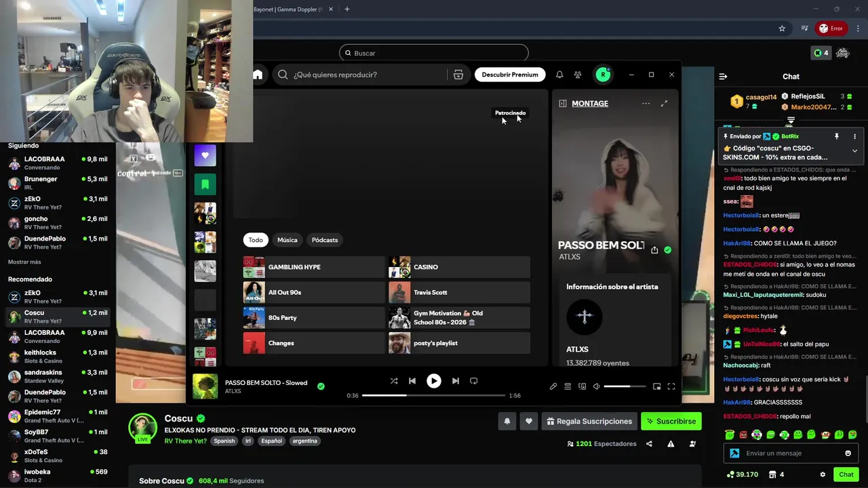Open lyrics with the microphone icon

point(553,386)
